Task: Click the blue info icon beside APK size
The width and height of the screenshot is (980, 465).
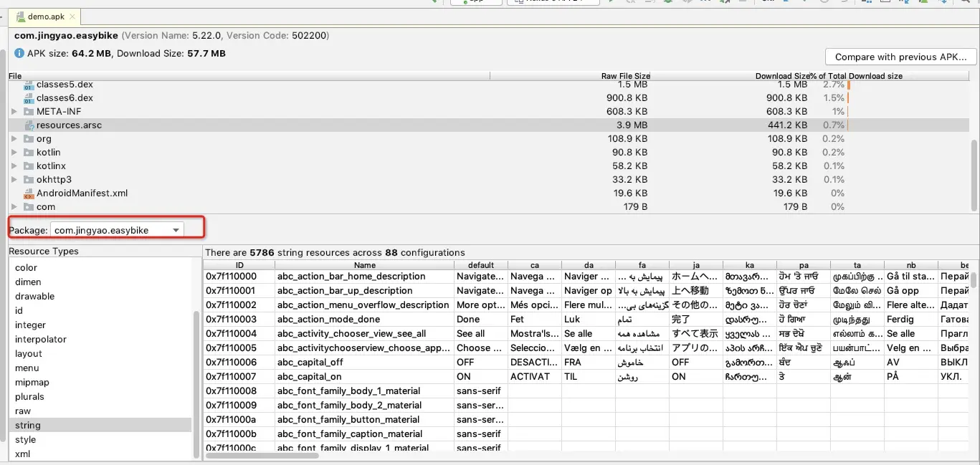Action: click(19, 54)
